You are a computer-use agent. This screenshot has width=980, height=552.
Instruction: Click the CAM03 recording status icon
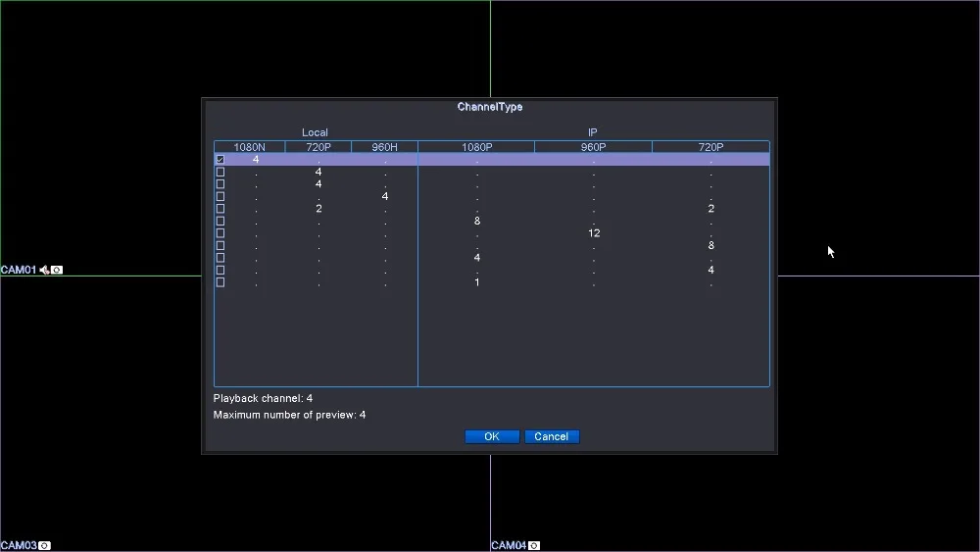pos(44,546)
